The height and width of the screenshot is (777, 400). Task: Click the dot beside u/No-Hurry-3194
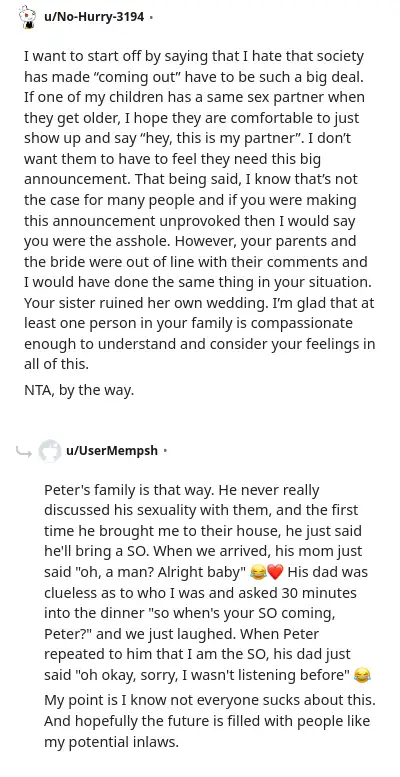[x=151, y=17]
